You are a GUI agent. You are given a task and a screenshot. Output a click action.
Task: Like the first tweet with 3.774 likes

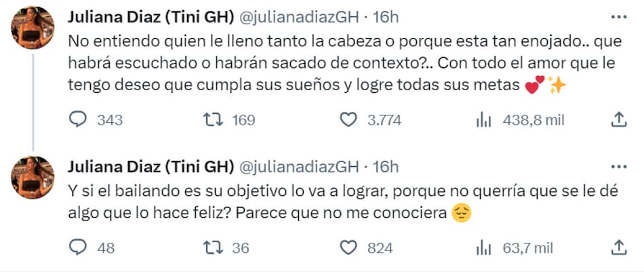(x=348, y=120)
